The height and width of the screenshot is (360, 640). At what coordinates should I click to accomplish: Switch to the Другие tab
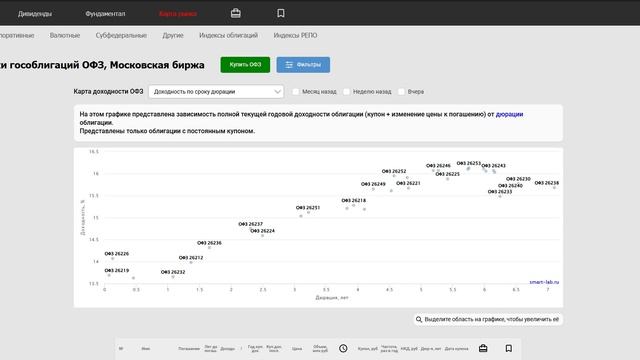coord(173,36)
